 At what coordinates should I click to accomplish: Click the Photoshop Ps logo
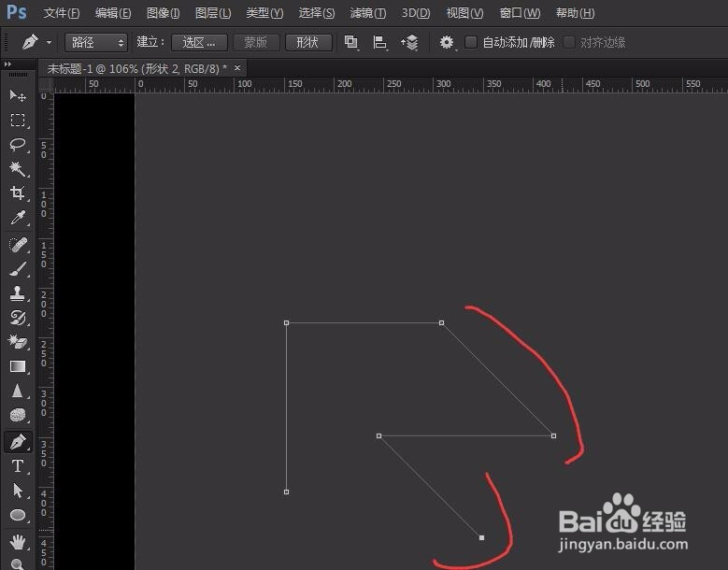coord(17,11)
